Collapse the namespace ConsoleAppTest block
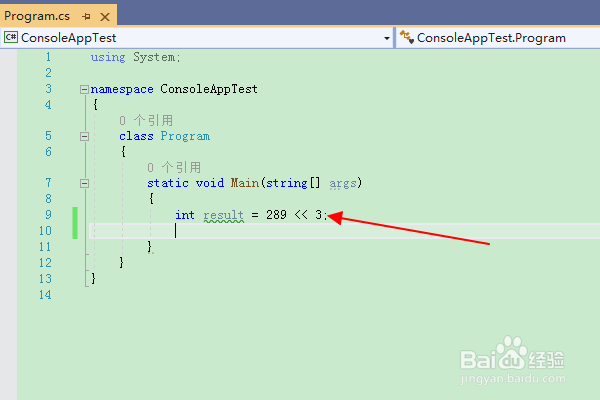Image resolution: width=600 pixels, height=400 pixels. click(x=84, y=90)
